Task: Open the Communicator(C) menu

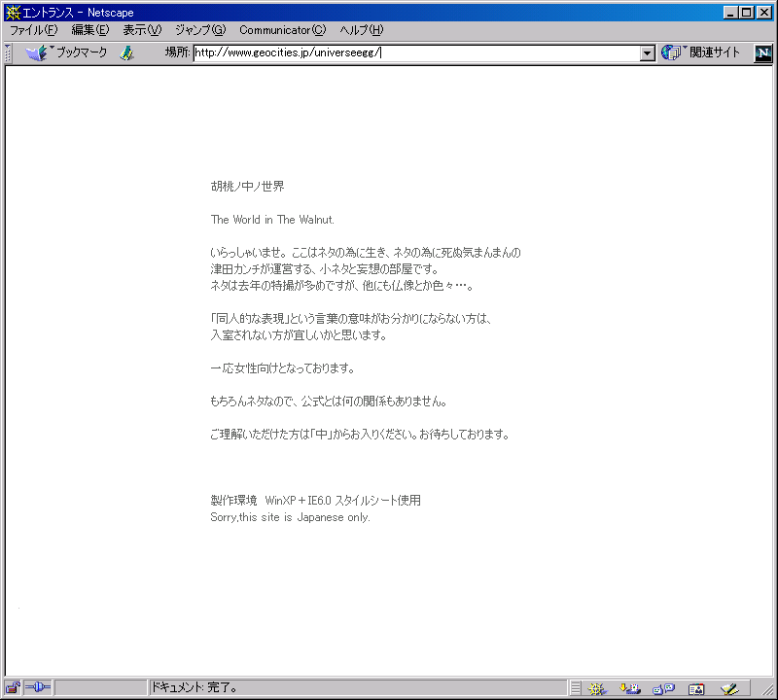Action: (x=283, y=30)
